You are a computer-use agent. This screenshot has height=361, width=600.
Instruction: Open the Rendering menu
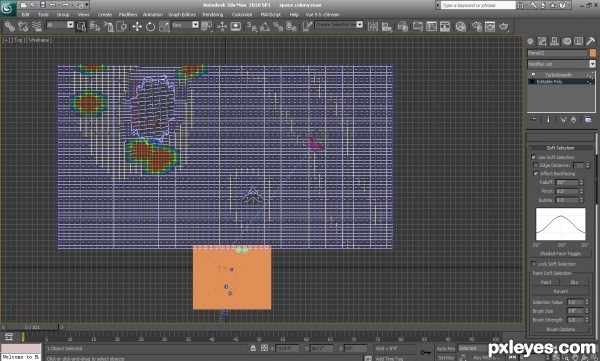(213, 15)
